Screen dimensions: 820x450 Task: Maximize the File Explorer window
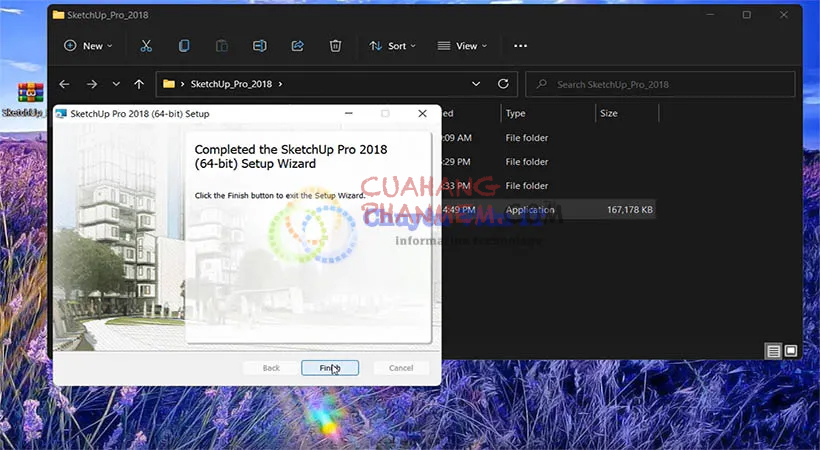[746, 15]
